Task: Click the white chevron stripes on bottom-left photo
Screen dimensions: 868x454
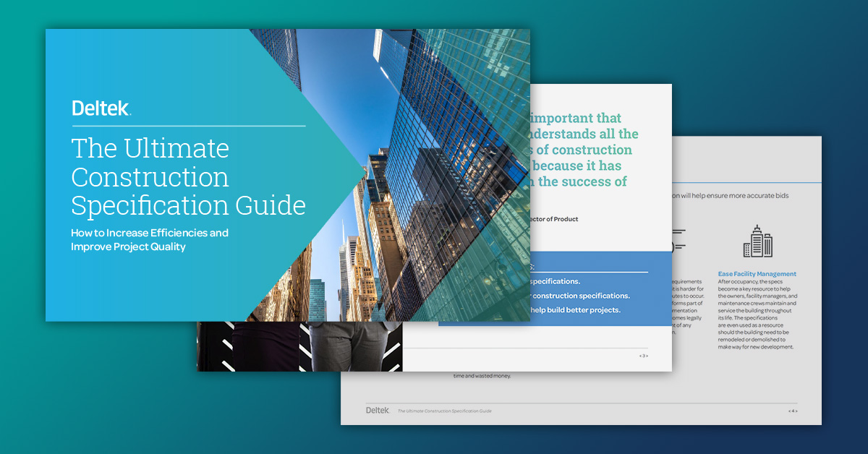Action: click(x=226, y=347)
